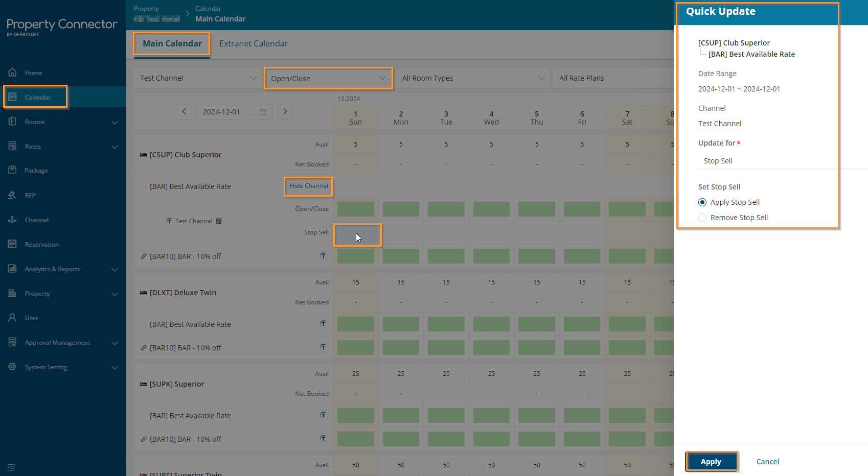Viewport: 868px width, 476px height.
Task: Open the Reservation sidebar icon
Action: tap(12, 244)
